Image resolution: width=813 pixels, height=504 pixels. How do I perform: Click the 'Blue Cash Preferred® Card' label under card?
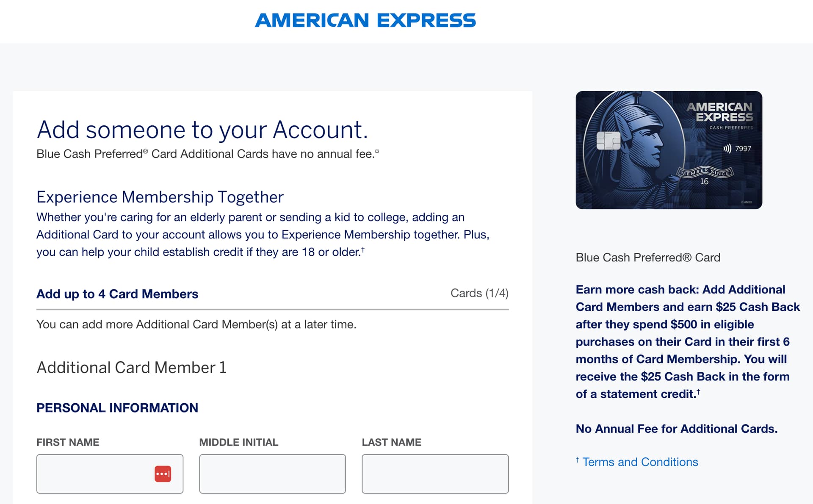pyautogui.click(x=648, y=258)
